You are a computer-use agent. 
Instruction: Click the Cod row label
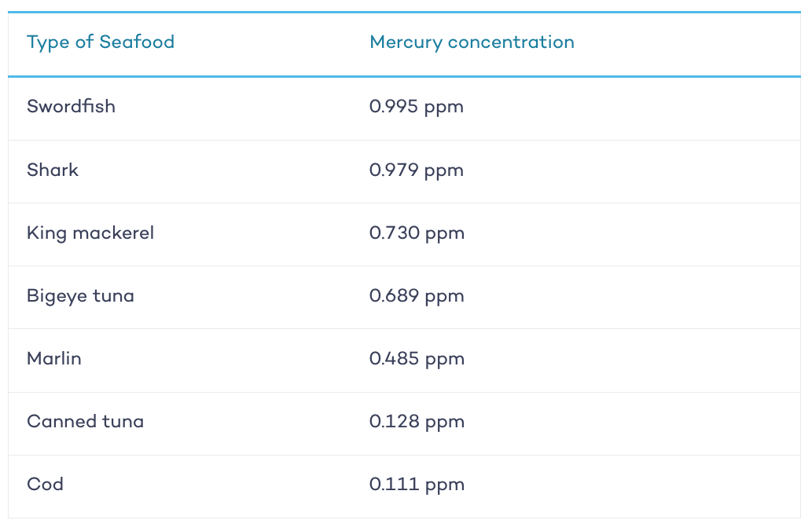[x=45, y=485]
